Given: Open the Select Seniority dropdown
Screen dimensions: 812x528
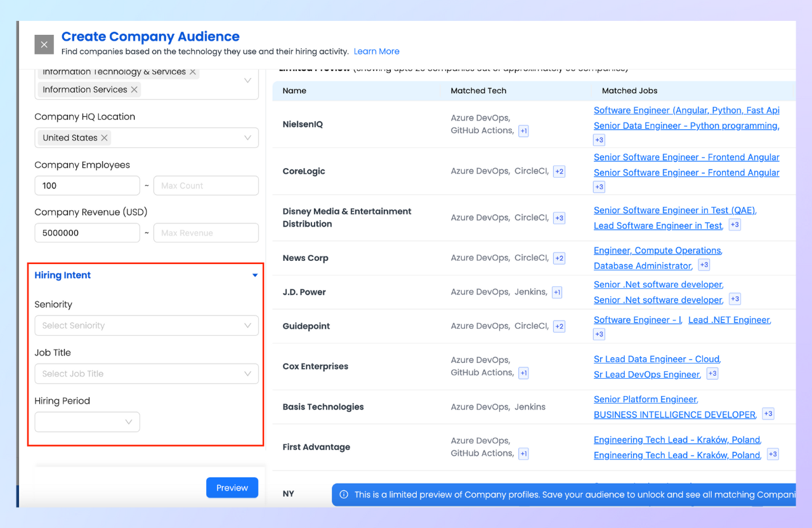Looking at the screenshot, I should coord(147,326).
